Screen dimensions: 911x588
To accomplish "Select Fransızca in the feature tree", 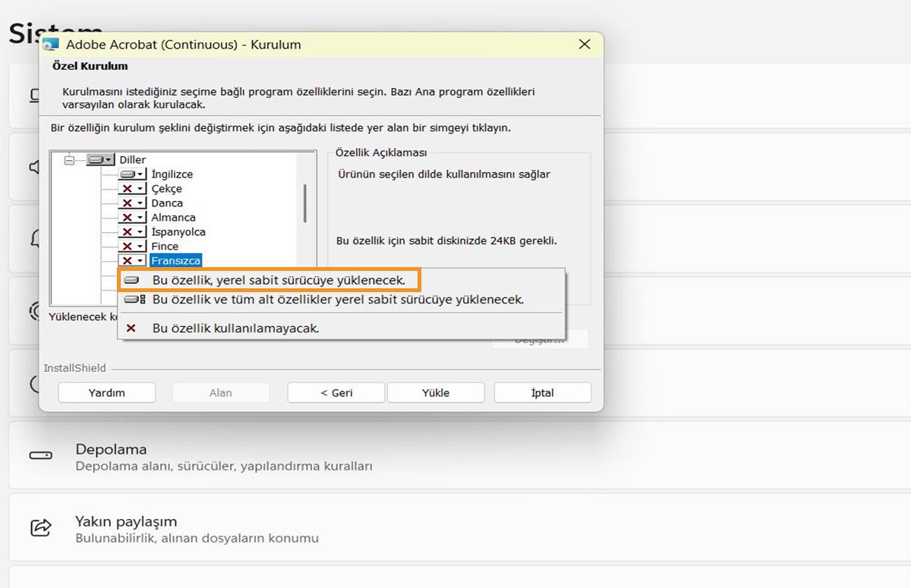I will pyautogui.click(x=176, y=261).
